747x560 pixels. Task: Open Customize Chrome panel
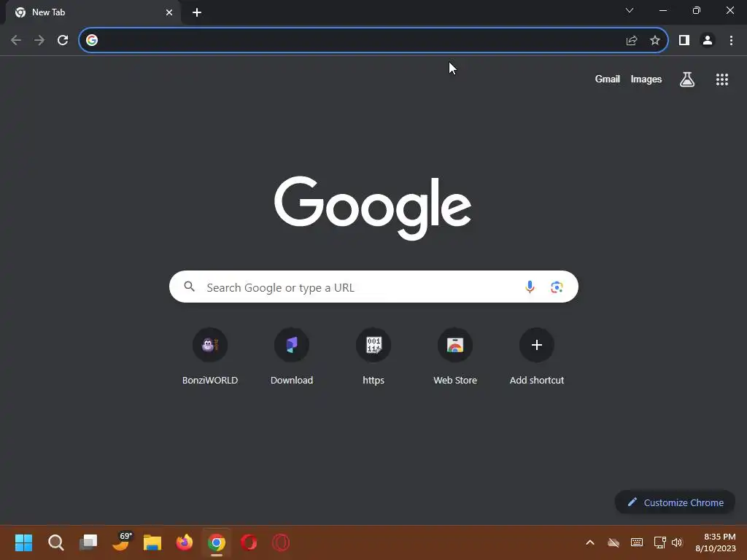(x=675, y=502)
